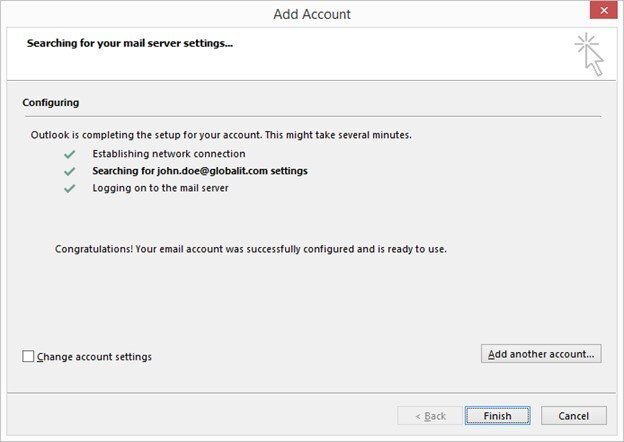Click the sparkle cursor wizard icon
This screenshot has height=442, width=624.
[590, 54]
